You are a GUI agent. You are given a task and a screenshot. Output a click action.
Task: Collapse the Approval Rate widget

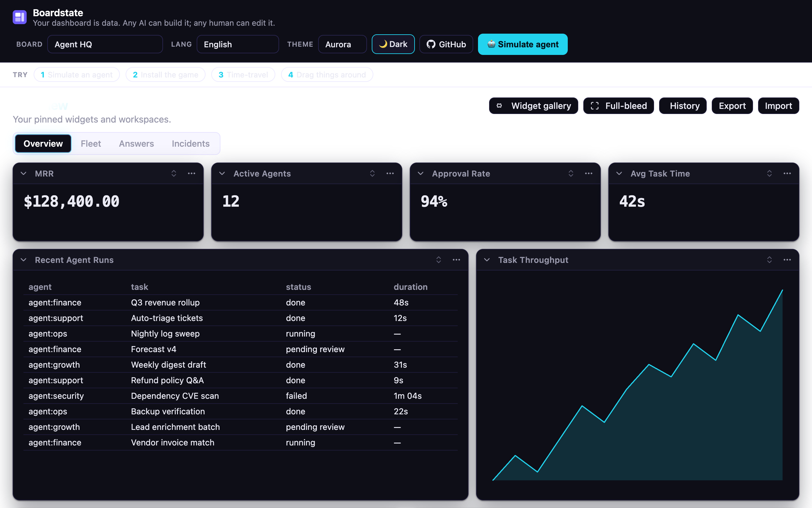pyautogui.click(x=420, y=173)
